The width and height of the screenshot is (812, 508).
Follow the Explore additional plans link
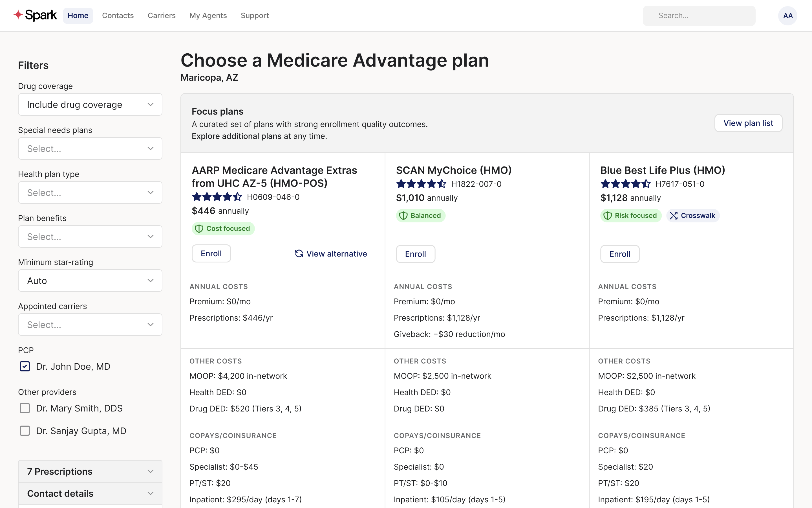coord(237,136)
